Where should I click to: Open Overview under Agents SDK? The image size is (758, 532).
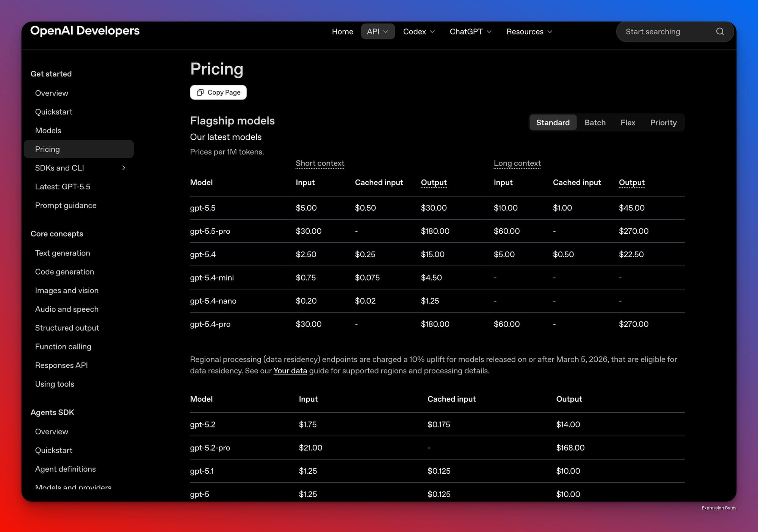(52, 432)
